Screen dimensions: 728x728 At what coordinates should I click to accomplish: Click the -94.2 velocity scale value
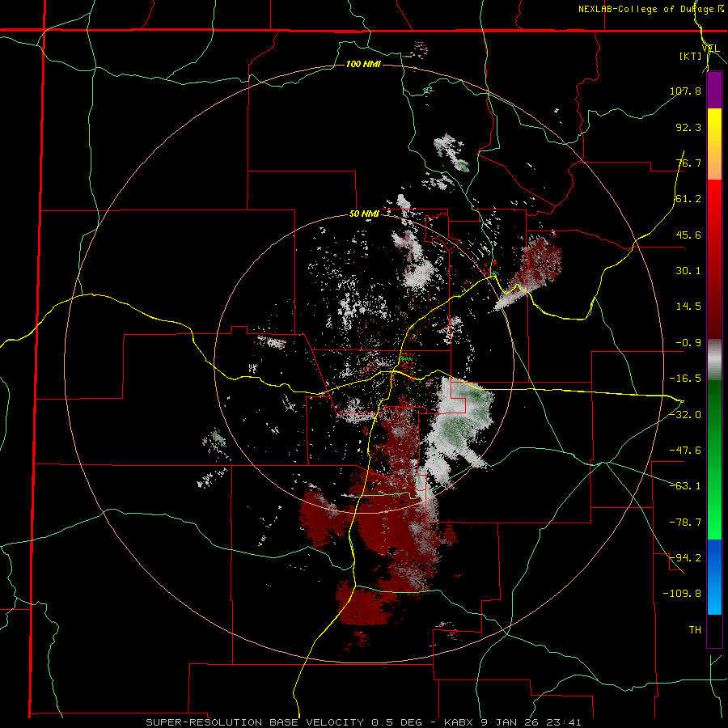pos(685,558)
